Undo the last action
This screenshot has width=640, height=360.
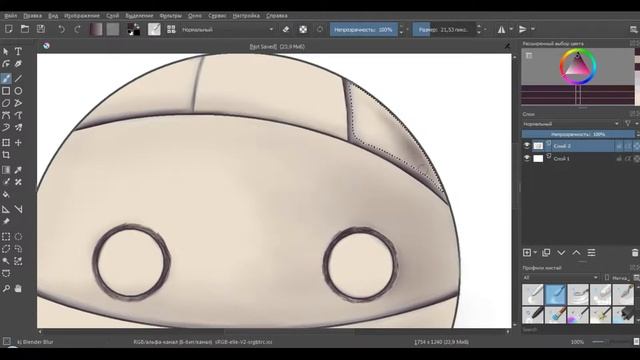(x=61, y=29)
